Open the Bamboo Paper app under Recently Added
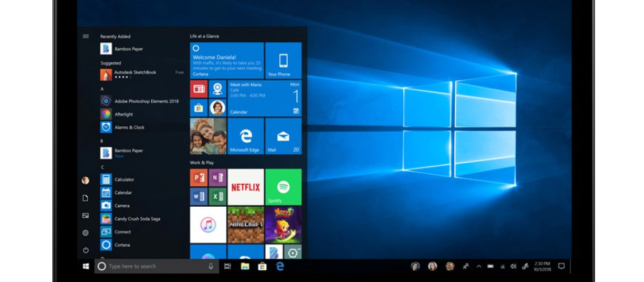644x282 pixels. click(x=122, y=49)
